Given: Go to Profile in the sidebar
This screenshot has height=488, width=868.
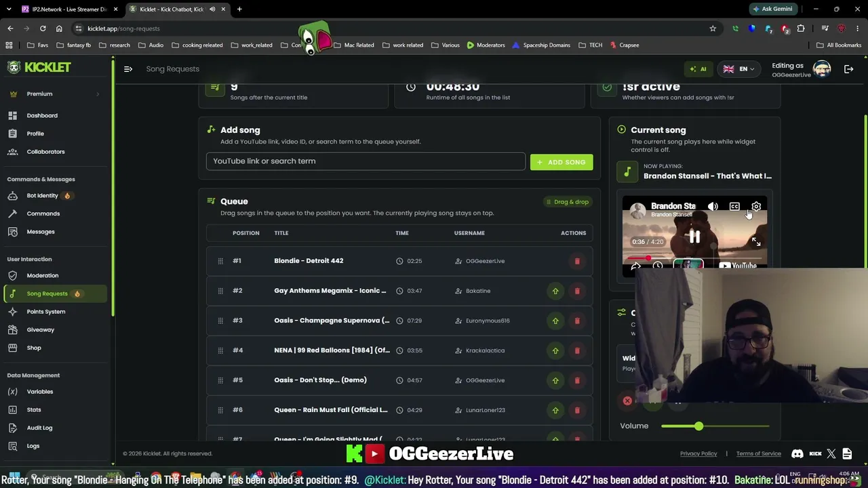Looking at the screenshot, I should (35, 134).
